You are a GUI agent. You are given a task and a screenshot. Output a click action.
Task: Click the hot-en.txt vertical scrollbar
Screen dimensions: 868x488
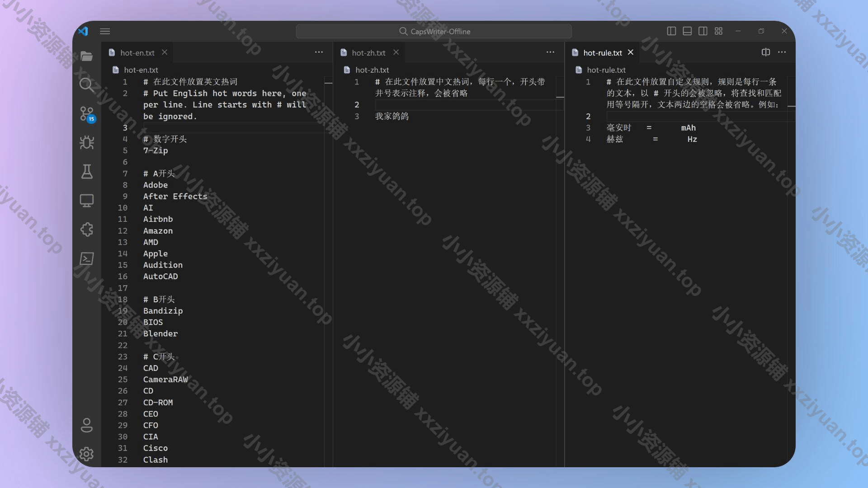tap(329, 271)
